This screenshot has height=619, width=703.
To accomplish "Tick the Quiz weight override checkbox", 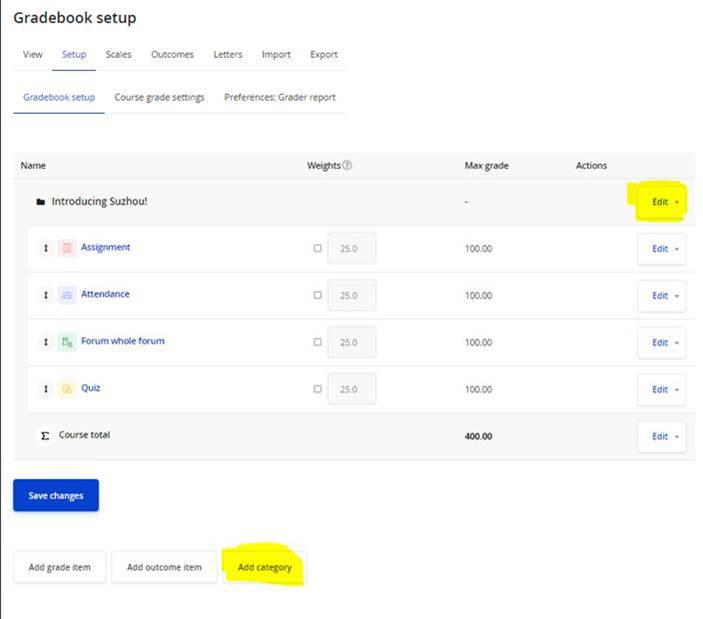I will [x=317, y=389].
